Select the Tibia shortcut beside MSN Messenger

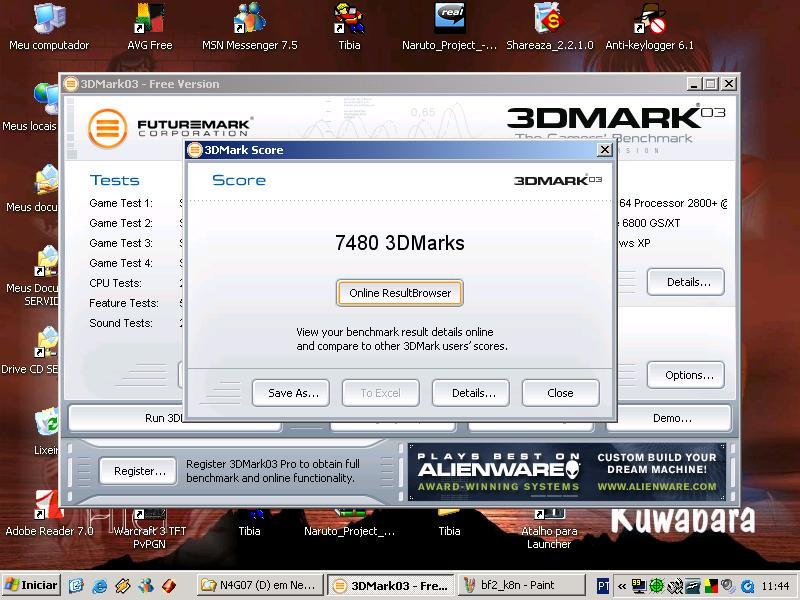pyautogui.click(x=349, y=27)
